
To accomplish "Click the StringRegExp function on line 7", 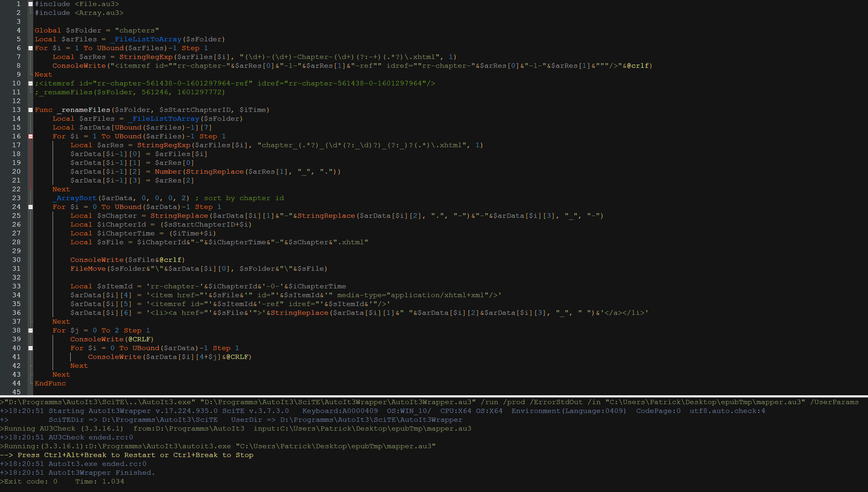I will 146,57.
